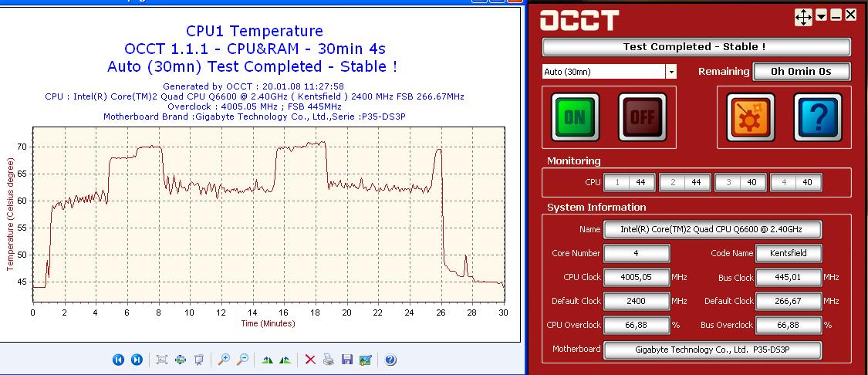Click the OCCT move window arrows icon

tap(803, 17)
